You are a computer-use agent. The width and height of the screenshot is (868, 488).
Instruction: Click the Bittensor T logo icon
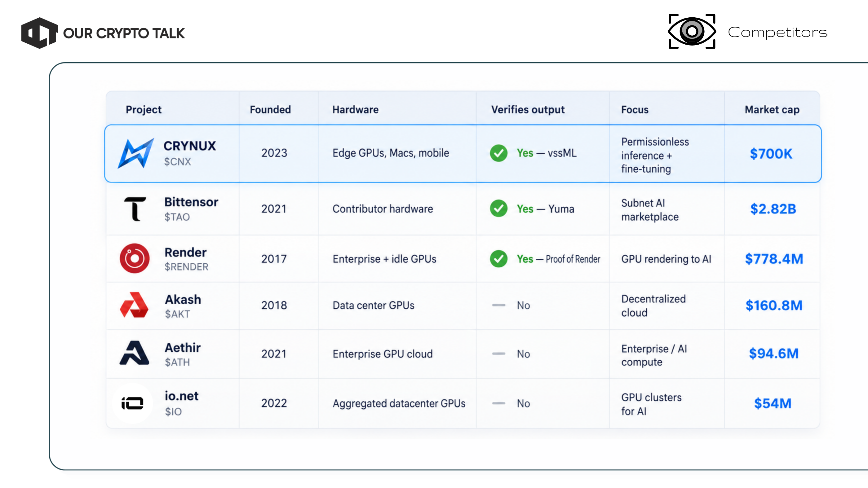tap(135, 209)
